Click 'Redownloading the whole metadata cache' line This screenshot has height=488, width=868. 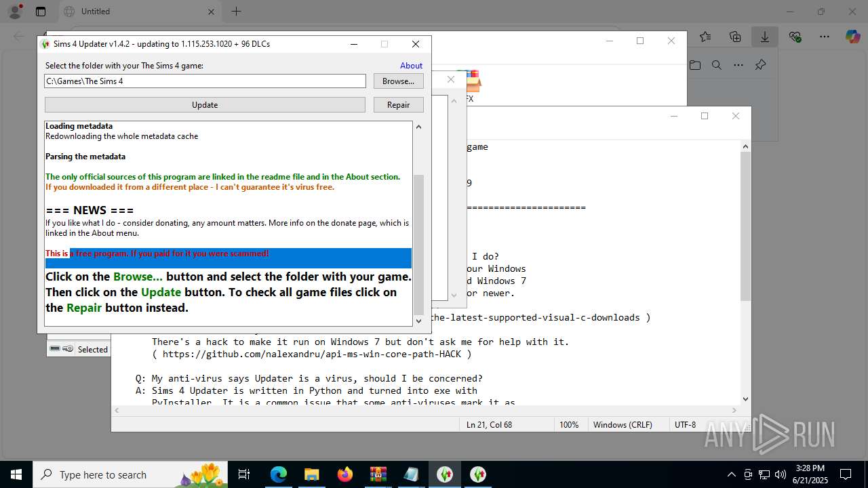click(x=122, y=136)
